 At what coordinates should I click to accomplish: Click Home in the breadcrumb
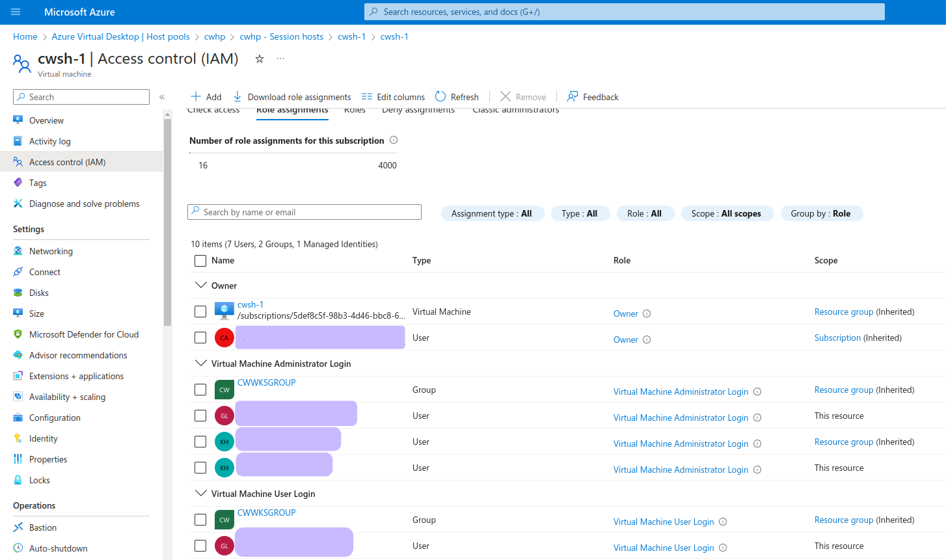pyautogui.click(x=25, y=36)
